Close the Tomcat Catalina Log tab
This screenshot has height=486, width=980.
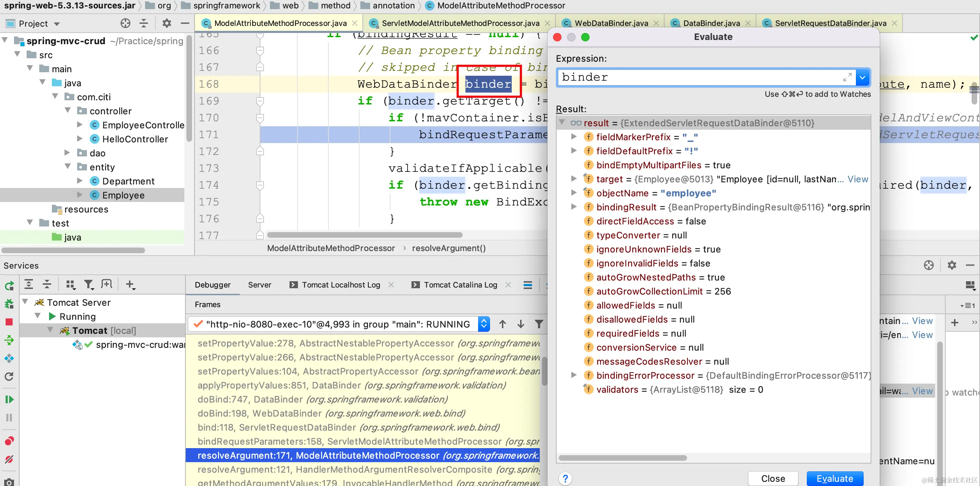508,285
